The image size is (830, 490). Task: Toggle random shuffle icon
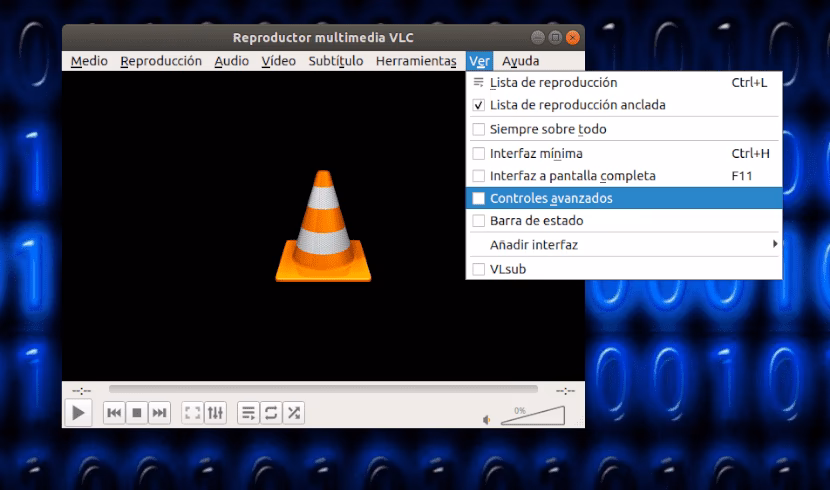[x=294, y=413]
